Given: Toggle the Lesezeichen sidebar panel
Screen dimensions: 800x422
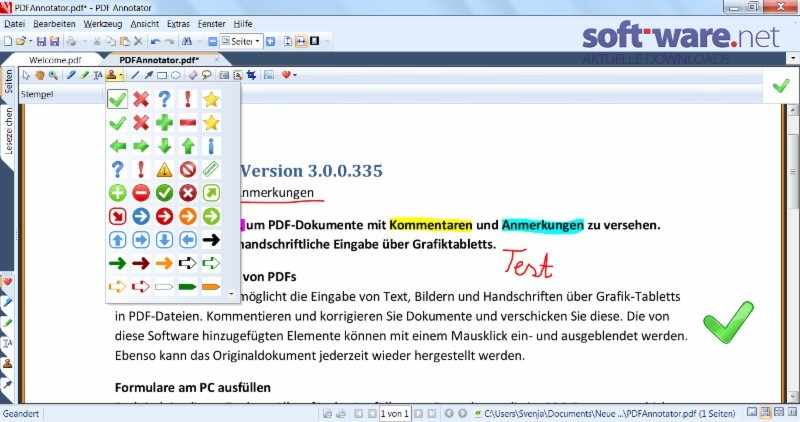Looking at the screenshot, I should 8,131.
